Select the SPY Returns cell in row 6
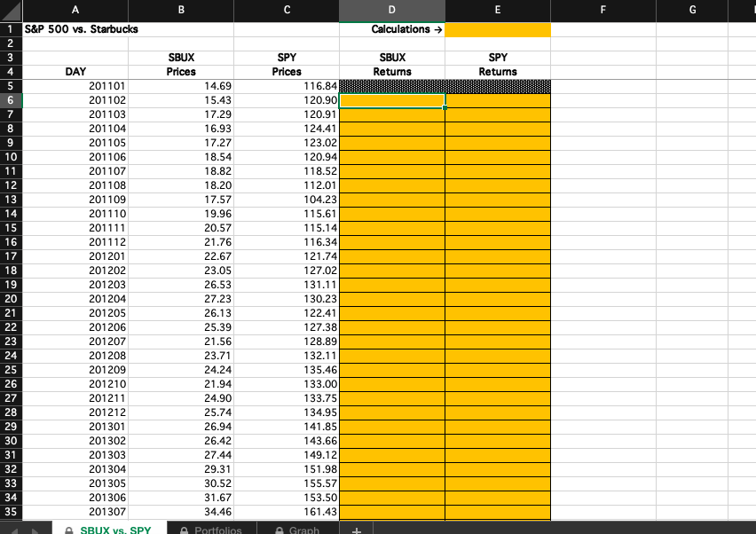The width and height of the screenshot is (756, 534). pos(498,100)
